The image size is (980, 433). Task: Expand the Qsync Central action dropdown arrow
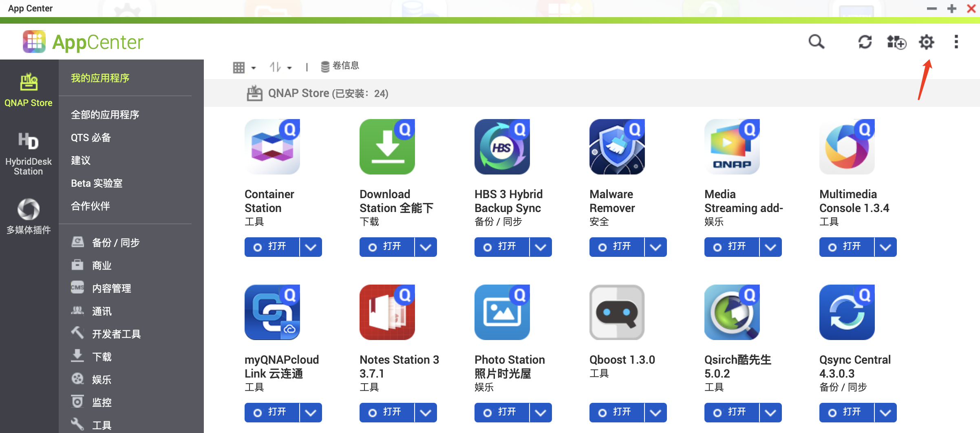click(x=885, y=413)
